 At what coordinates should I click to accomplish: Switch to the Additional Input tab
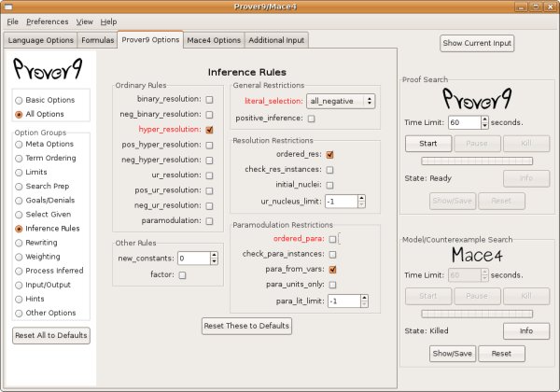point(276,40)
